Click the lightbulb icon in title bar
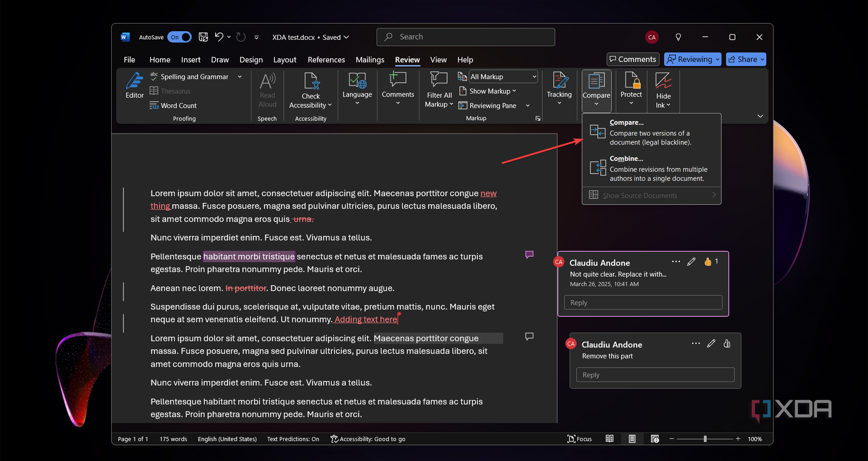Viewport: 868px width, 461px height. [679, 37]
